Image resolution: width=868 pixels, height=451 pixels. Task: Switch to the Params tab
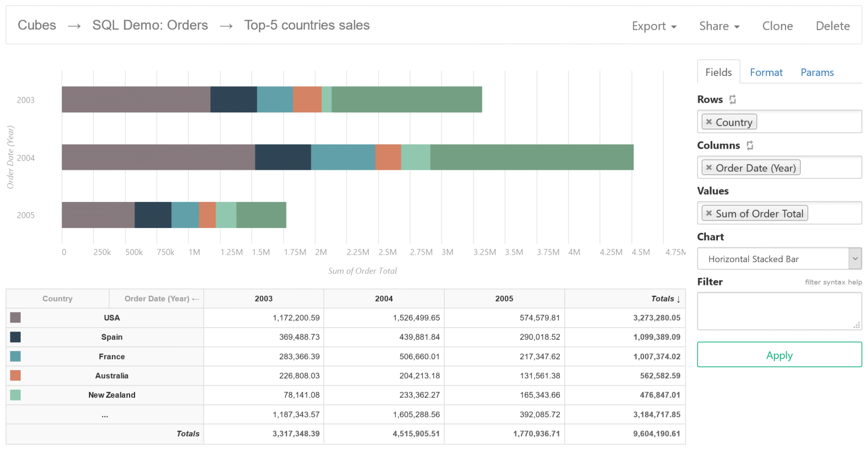point(816,72)
